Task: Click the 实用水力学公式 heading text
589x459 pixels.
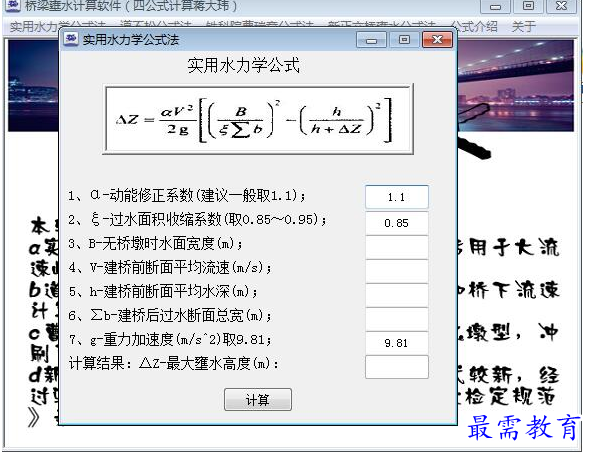Action: (243, 65)
